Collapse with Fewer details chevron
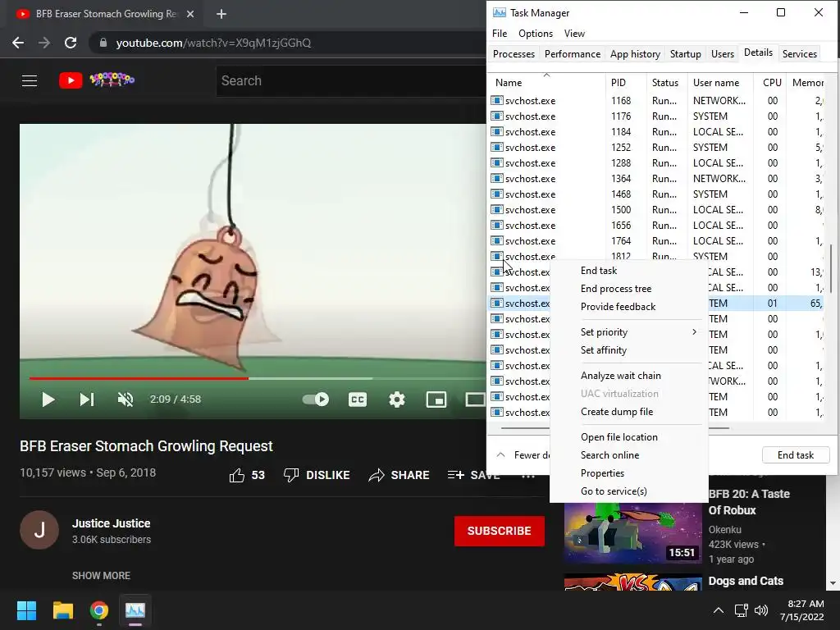Screen dimensions: 840x630 pos(500,454)
